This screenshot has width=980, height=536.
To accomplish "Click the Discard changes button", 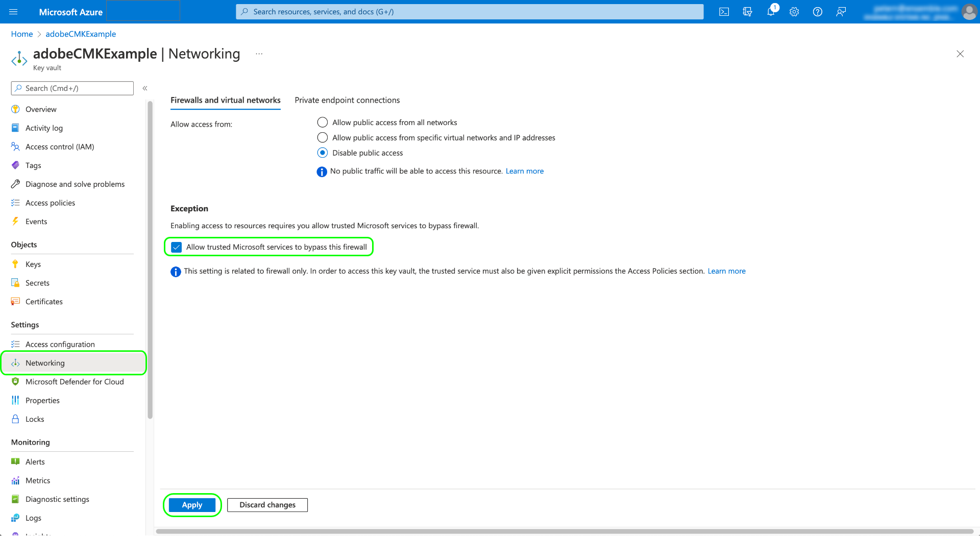I will click(x=267, y=505).
